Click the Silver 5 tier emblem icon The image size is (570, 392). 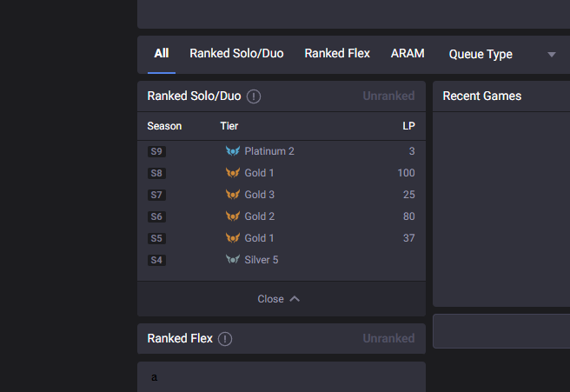[233, 260]
